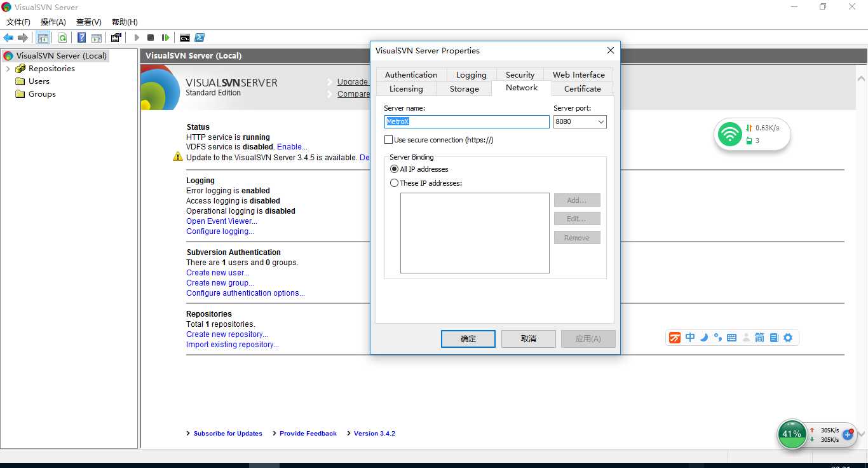Click Provide Feedback link

click(x=308, y=434)
